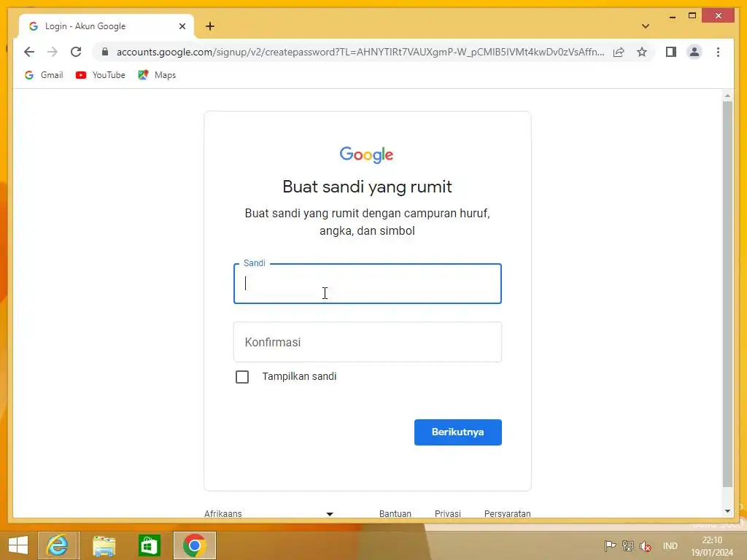Open the Action Center flag icon
This screenshot has height=560, width=747.
(609, 546)
